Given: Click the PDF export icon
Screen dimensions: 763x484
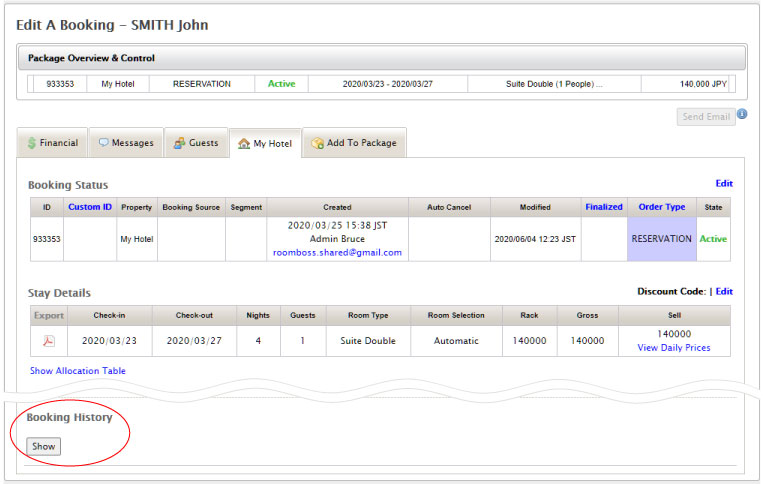Looking at the screenshot, I should point(48,341).
